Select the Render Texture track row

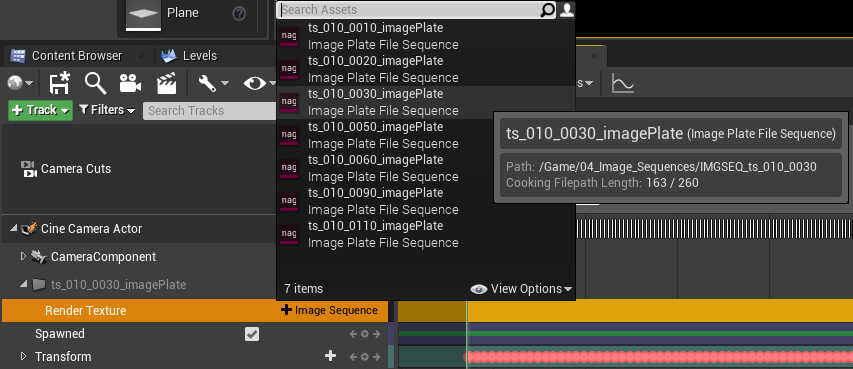(195, 310)
